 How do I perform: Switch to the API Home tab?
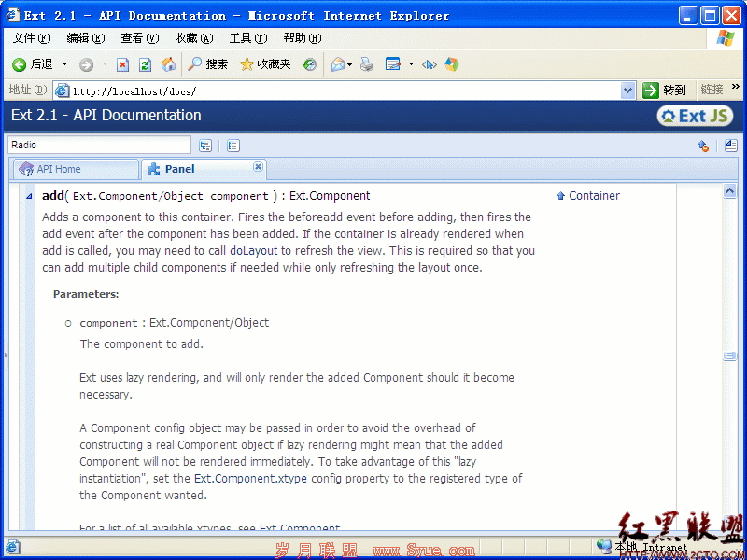77,169
